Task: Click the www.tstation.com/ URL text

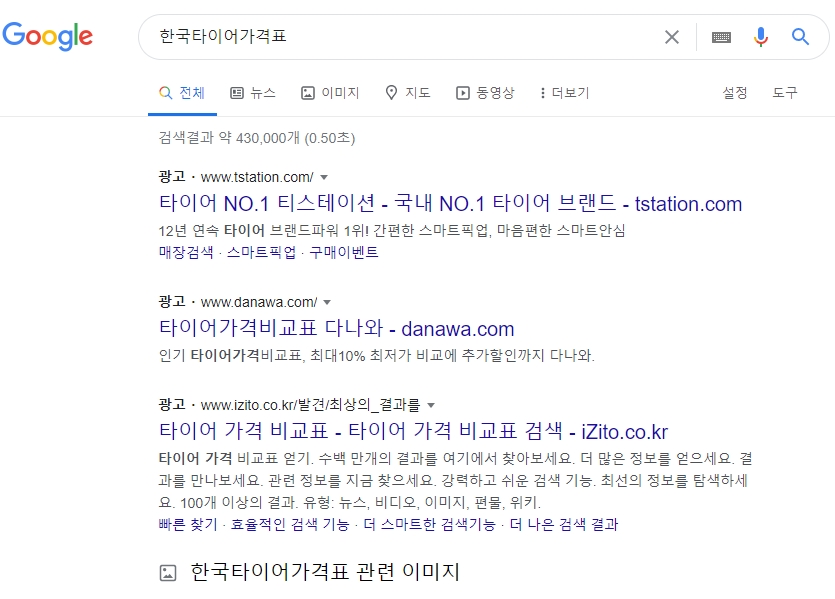Action: [257, 177]
